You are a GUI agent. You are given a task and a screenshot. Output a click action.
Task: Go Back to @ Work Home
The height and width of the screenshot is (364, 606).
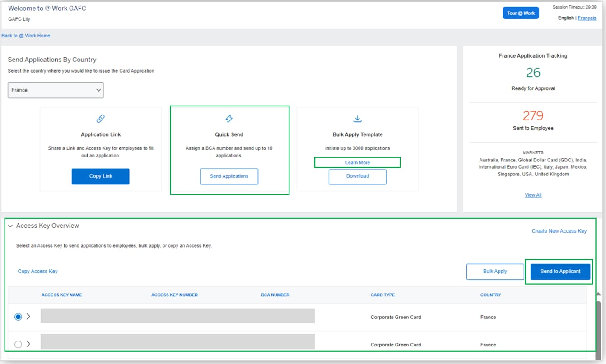pos(26,35)
